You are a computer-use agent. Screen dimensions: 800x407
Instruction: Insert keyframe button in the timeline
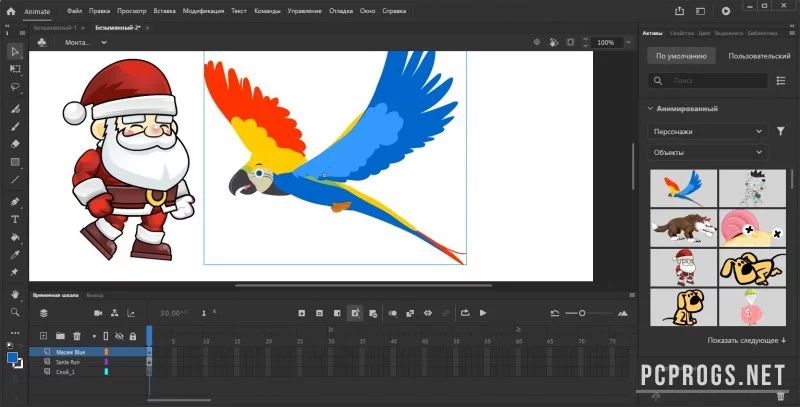click(302, 313)
